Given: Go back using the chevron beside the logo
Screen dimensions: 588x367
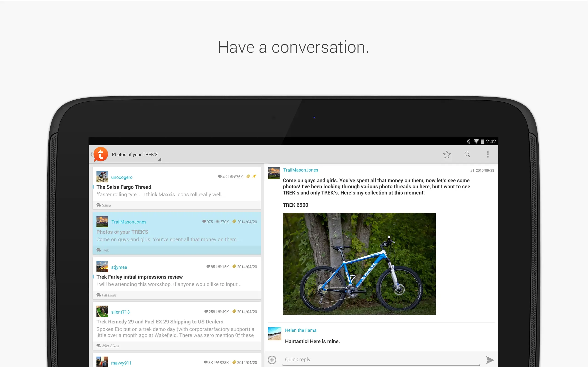Looking at the screenshot, I should (x=91, y=154).
